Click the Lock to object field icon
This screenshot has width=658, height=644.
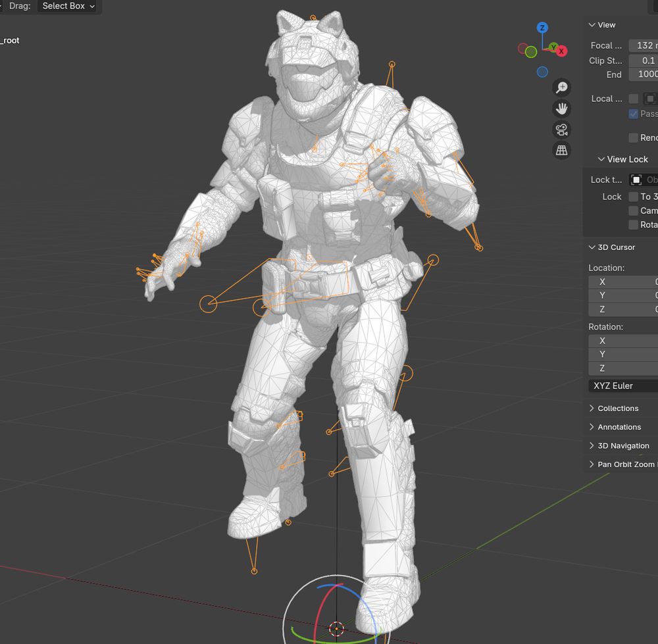636,180
